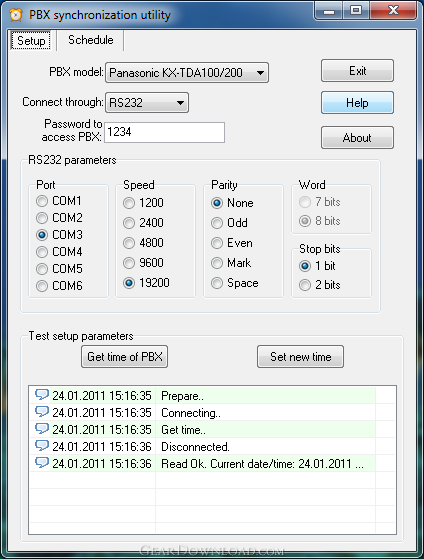Click the speech bubble icon beside Read Ok entry
Image resolution: width=424 pixels, height=559 pixels.
pos(42,463)
